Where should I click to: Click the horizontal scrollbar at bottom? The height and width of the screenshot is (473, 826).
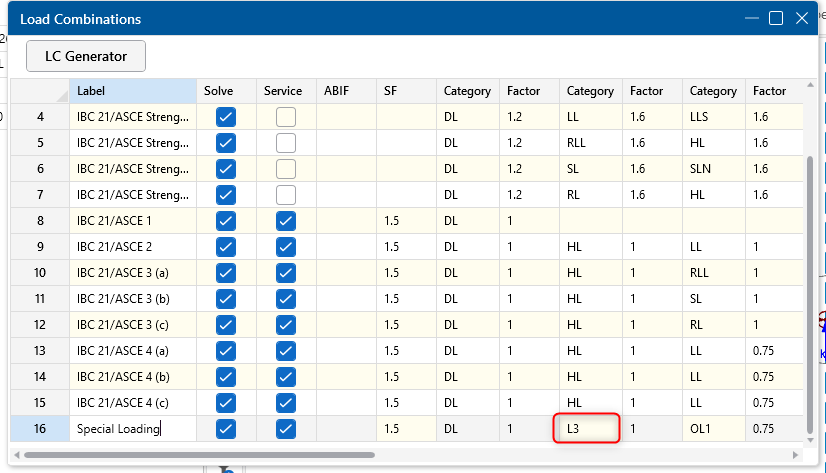(200, 454)
